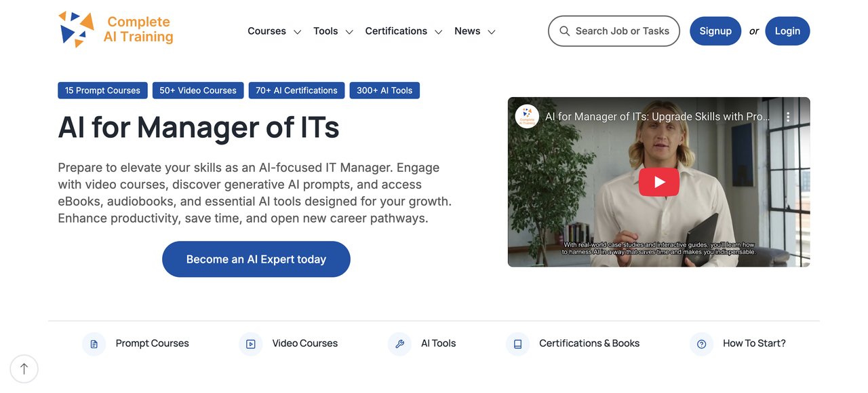Go to AI Tools section link
The height and width of the screenshot is (393, 868).
[438, 343]
